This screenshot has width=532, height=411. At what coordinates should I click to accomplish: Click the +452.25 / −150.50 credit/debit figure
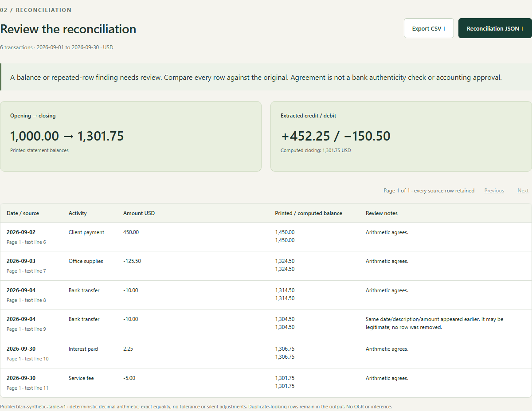tap(336, 136)
